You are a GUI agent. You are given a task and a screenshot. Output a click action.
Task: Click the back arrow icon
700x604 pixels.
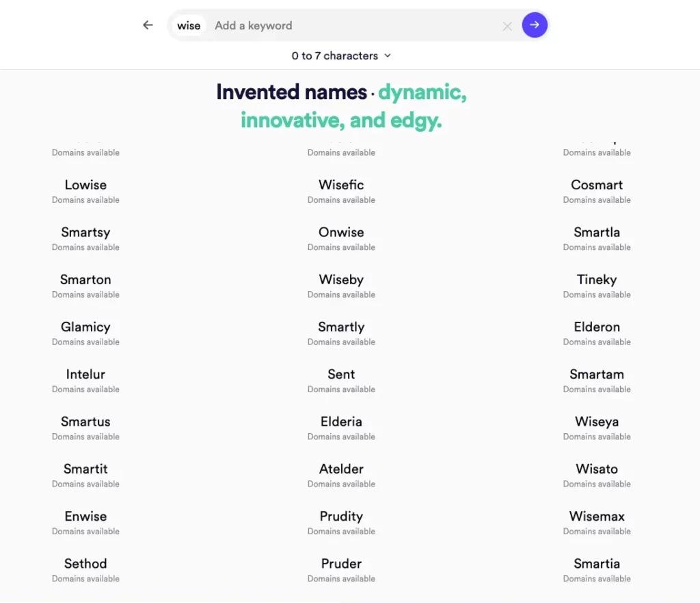point(148,25)
